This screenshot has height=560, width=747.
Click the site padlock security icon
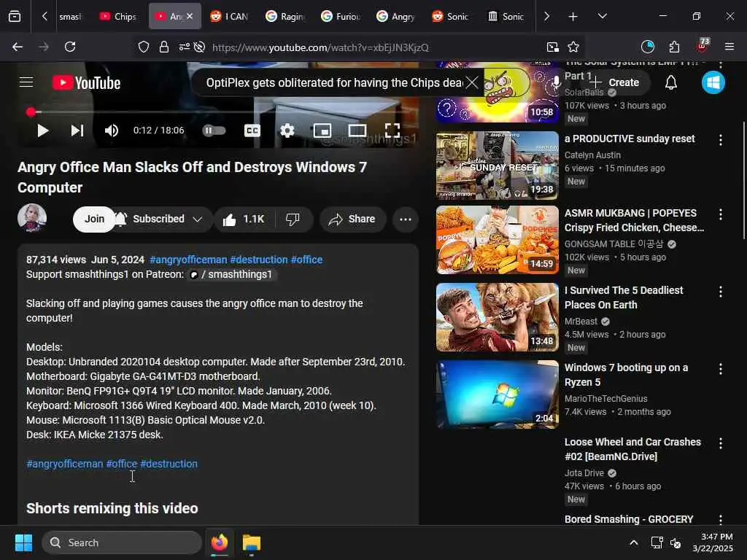point(164,47)
